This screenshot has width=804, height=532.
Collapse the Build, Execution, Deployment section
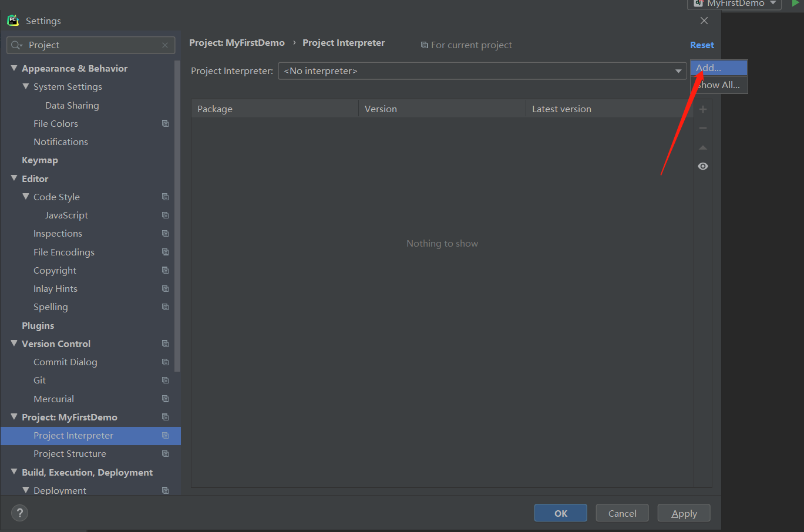tap(14, 472)
